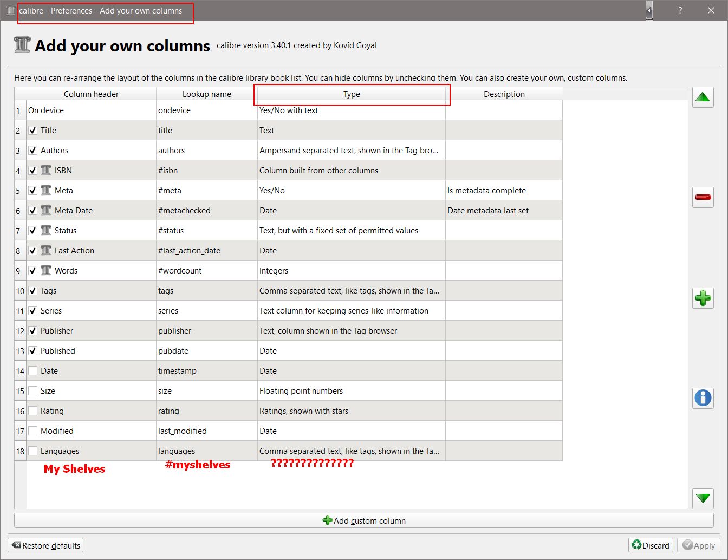Click the custom column icon beside Meta
Viewport: 728px width, 560px height.
point(46,190)
